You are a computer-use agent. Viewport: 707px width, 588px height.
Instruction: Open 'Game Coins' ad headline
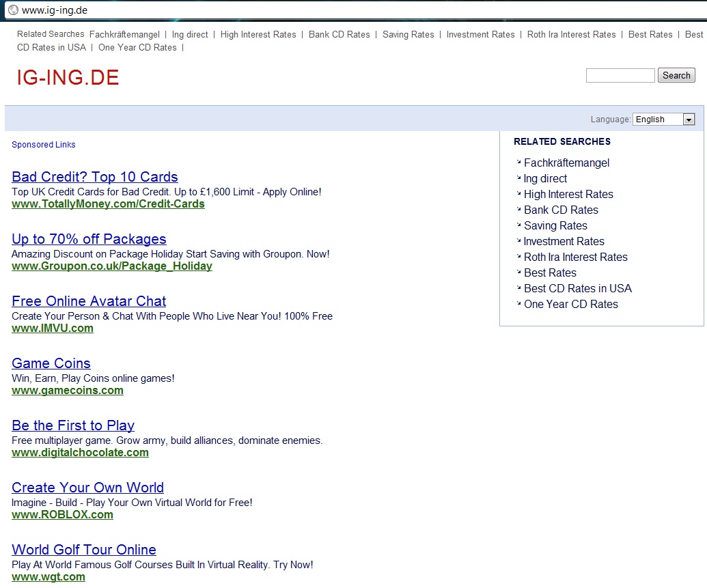click(x=51, y=363)
